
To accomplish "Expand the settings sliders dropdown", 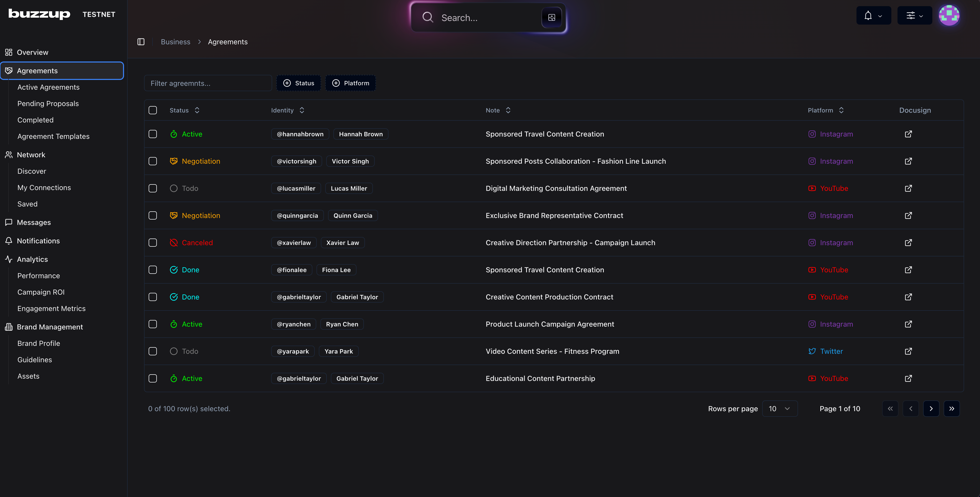I will coord(914,16).
